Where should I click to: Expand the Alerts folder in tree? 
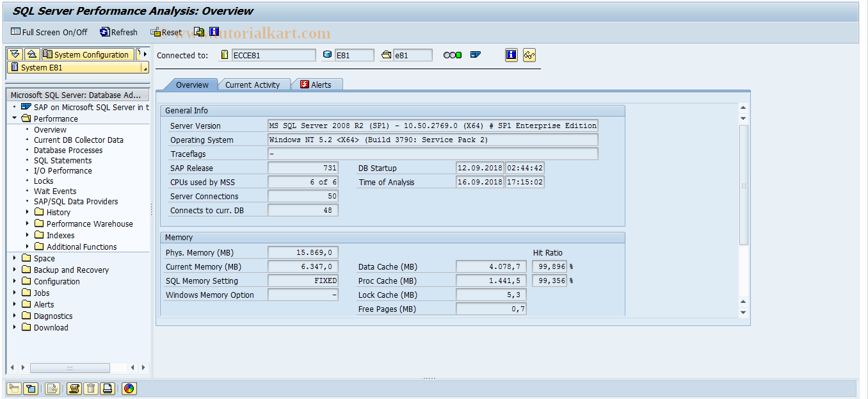click(x=14, y=304)
